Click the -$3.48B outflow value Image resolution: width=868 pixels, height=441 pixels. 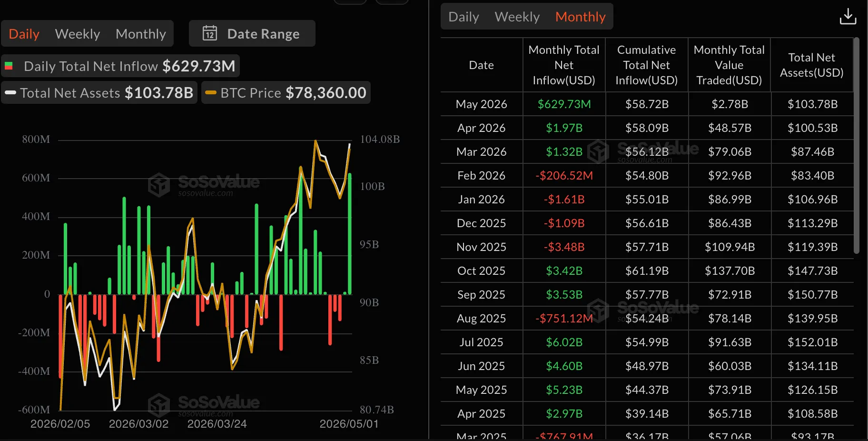[x=564, y=247]
